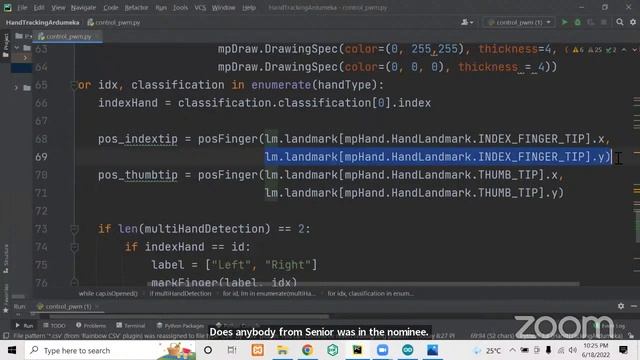Open the Code With Me user icon
640x360 pixels.
coord(467,22)
